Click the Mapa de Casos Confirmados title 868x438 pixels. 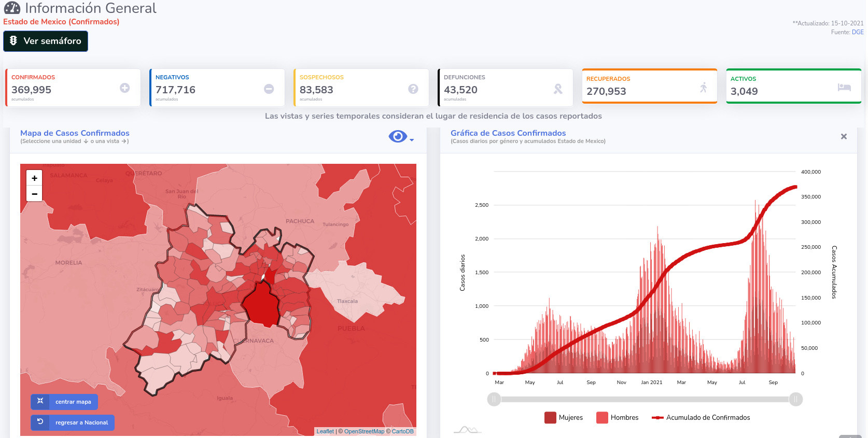75,133
